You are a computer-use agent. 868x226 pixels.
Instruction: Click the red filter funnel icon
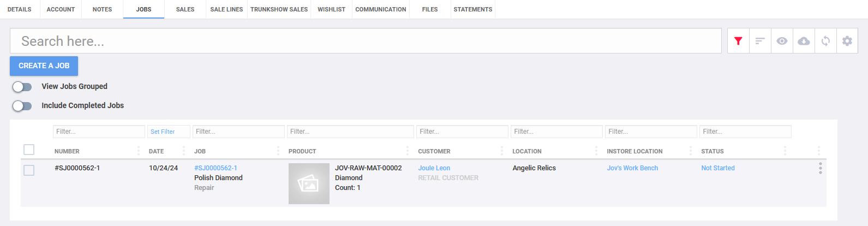point(738,41)
